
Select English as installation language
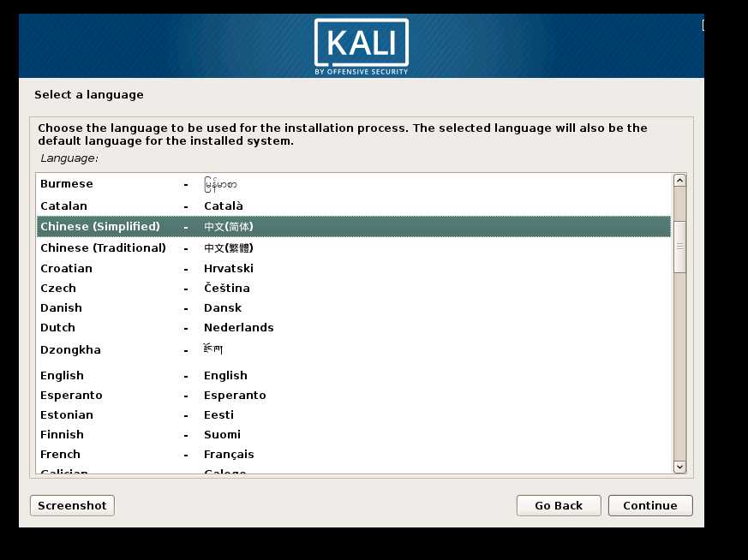click(x=354, y=376)
